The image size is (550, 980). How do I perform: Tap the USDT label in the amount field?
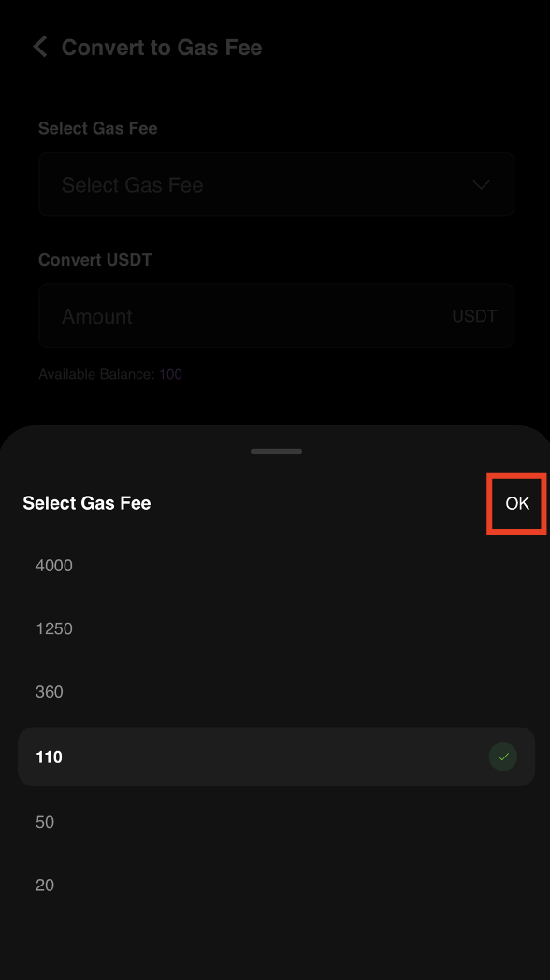tap(474, 316)
